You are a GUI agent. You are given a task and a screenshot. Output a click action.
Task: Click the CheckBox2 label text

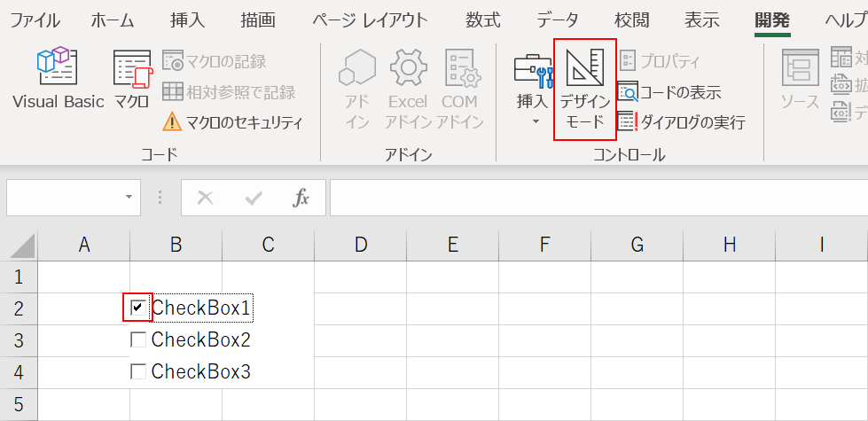201,339
